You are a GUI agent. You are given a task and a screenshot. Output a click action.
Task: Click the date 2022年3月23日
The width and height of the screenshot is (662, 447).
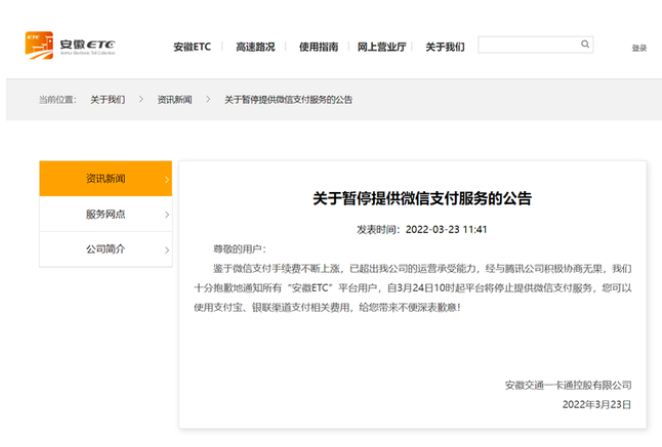coord(597,404)
